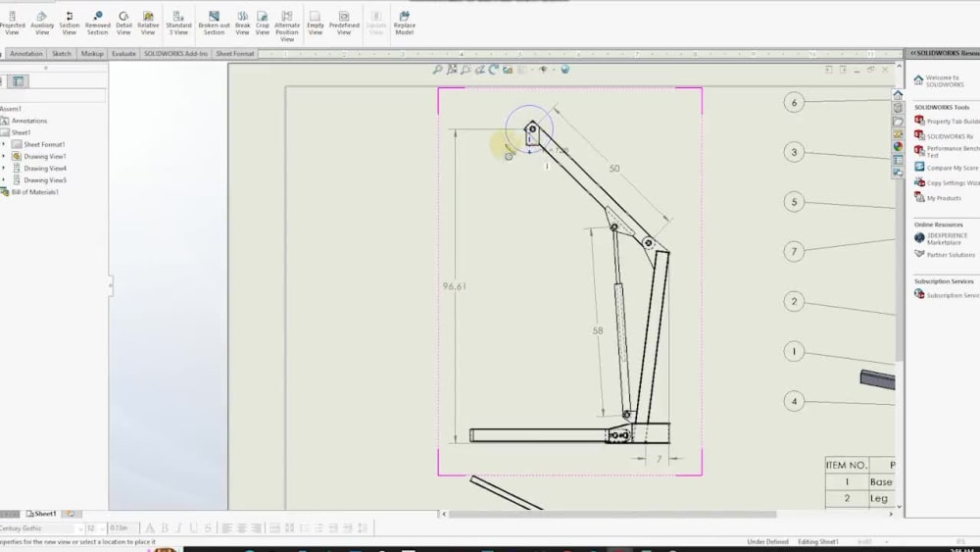Open the Evaluate ribbon tab

pyautogui.click(x=123, y=54)
